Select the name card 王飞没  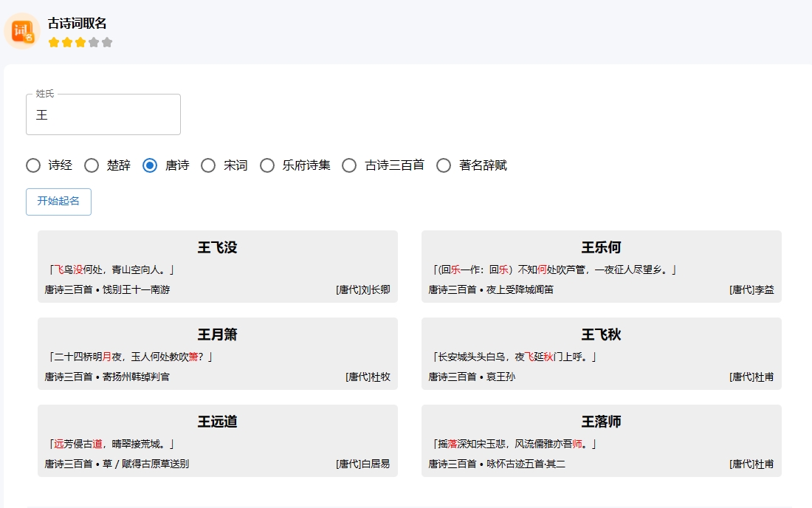pos(219,248)
